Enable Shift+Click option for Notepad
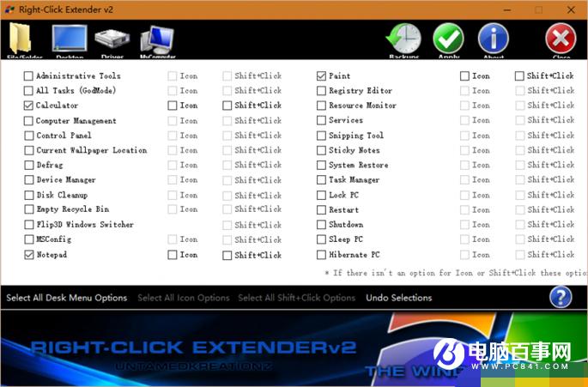 tap(227, 256)
